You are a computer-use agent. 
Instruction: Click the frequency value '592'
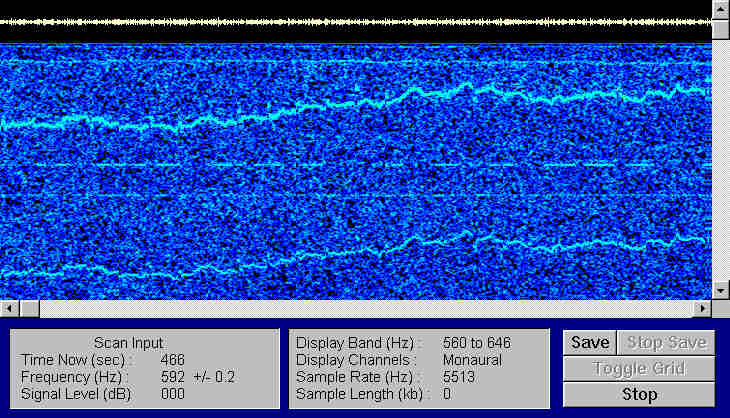(x=172, y=377)
